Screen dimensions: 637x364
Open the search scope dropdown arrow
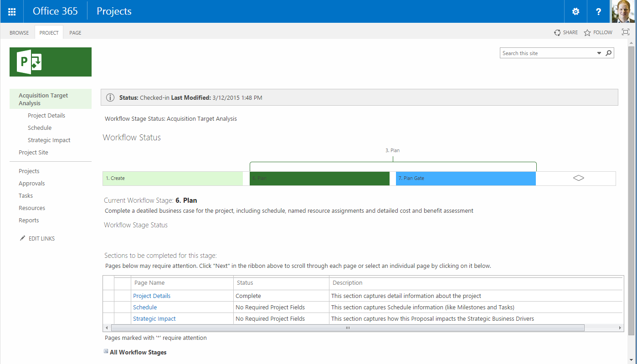tap(599, 53)
